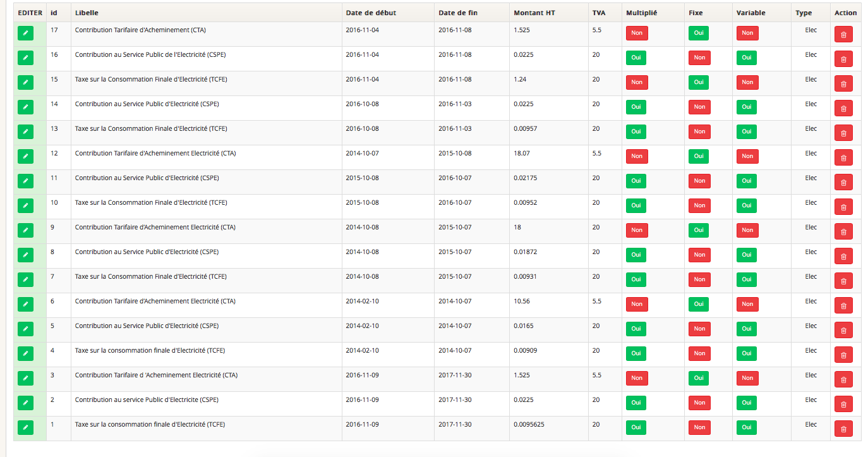This screenshot has height=457, width=868.
Task: Sort by 'Libelle' column header
Action: 87,13
